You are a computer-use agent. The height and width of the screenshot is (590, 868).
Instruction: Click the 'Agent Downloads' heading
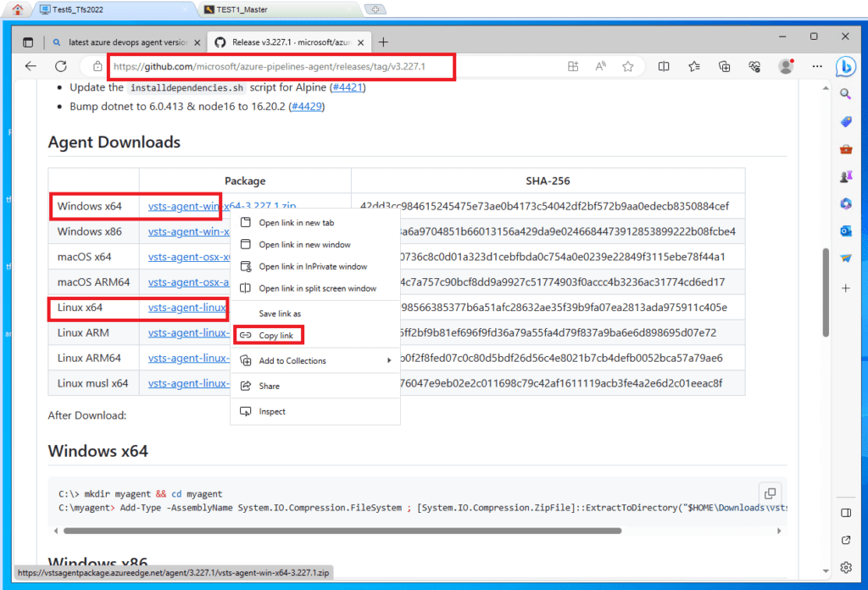pyautogui.click(x=114, y=142)
